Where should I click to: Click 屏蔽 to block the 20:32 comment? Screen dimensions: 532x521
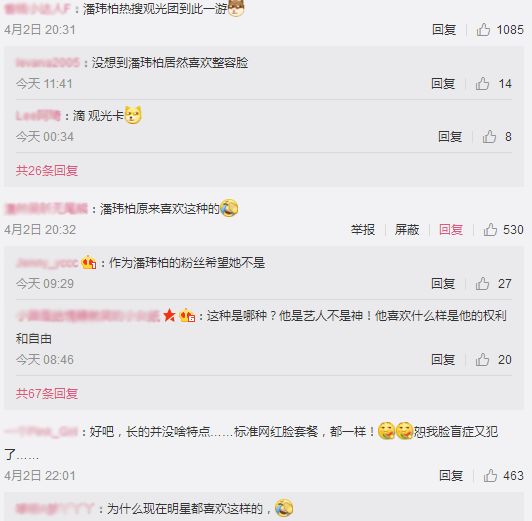pyautogui.click(x=407, y=230)
